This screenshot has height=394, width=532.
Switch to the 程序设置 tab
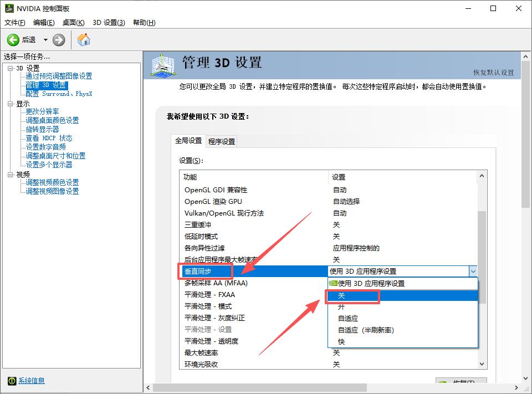(x=222, y=141)
